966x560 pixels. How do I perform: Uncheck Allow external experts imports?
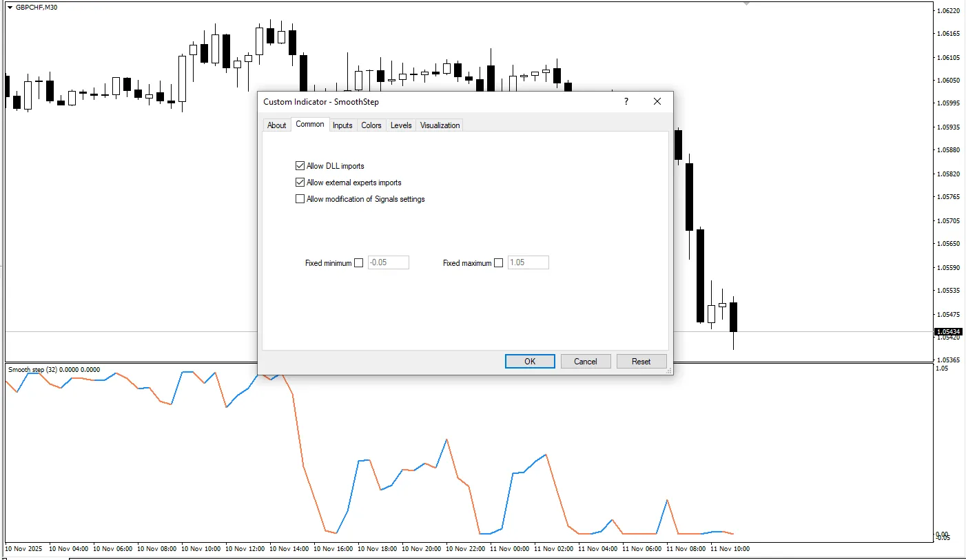(x=300, y=183)
